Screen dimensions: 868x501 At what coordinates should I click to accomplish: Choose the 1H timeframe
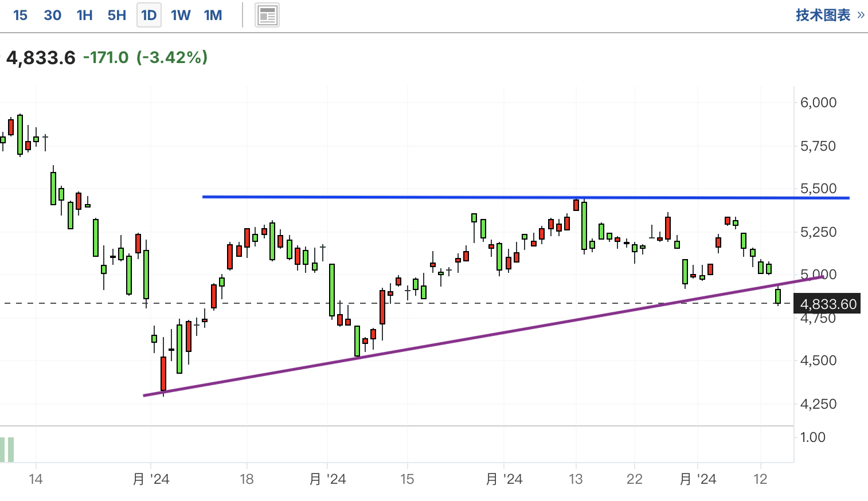pos(84,15)
